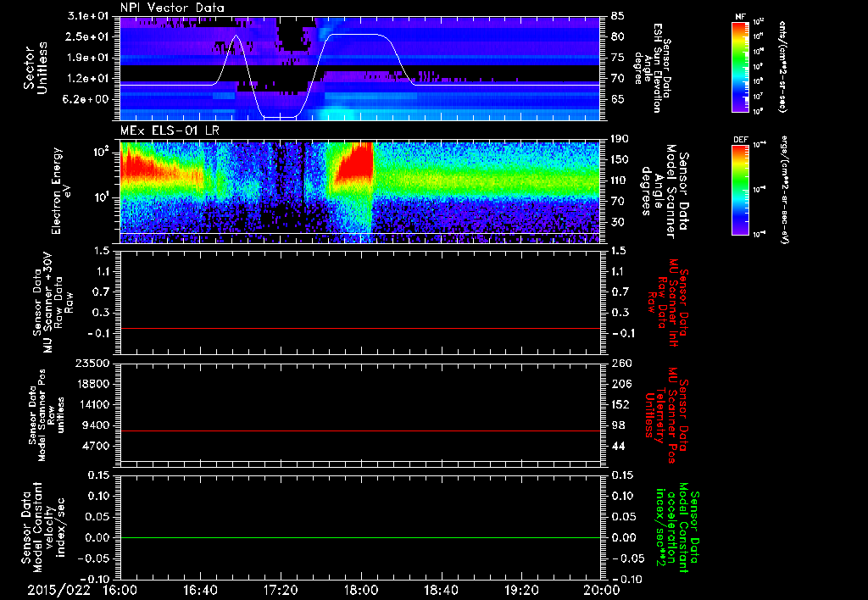Click the 206 telemetry tick label
Viewport: 868px width, 600px height.
click(620, 384)
